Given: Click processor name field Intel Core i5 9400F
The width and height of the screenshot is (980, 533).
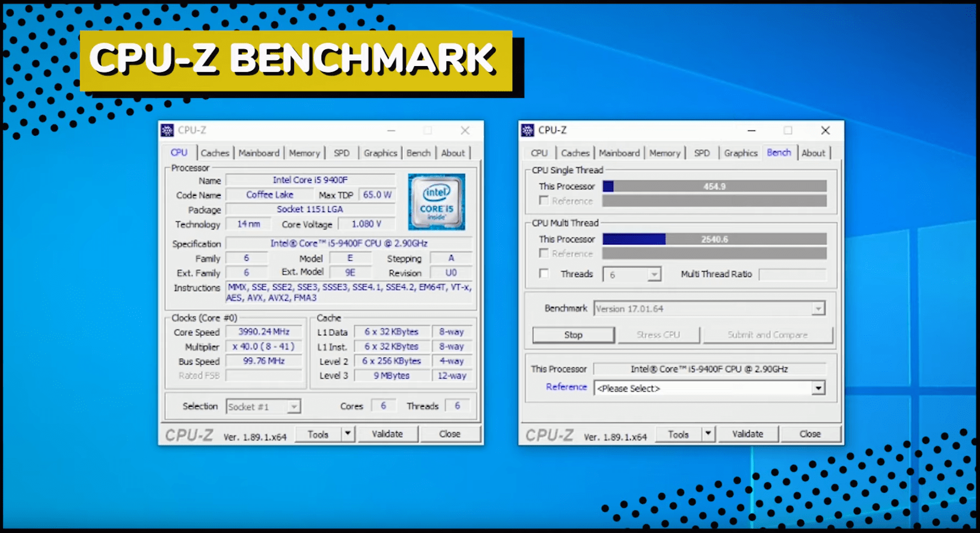Looking at the screenshot, I should 310,180.
